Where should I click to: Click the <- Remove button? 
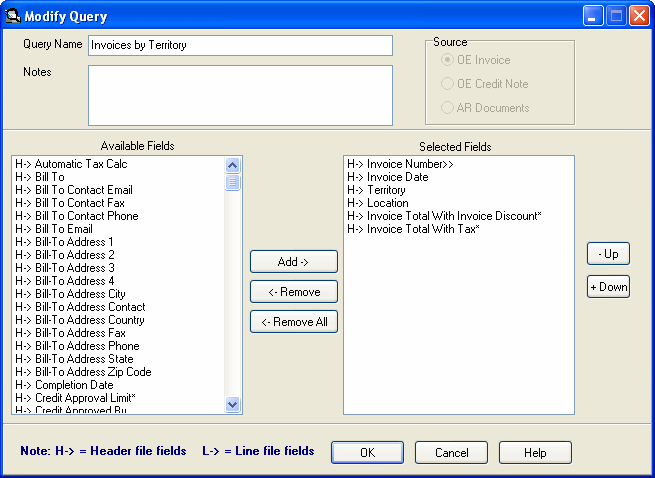294,292
